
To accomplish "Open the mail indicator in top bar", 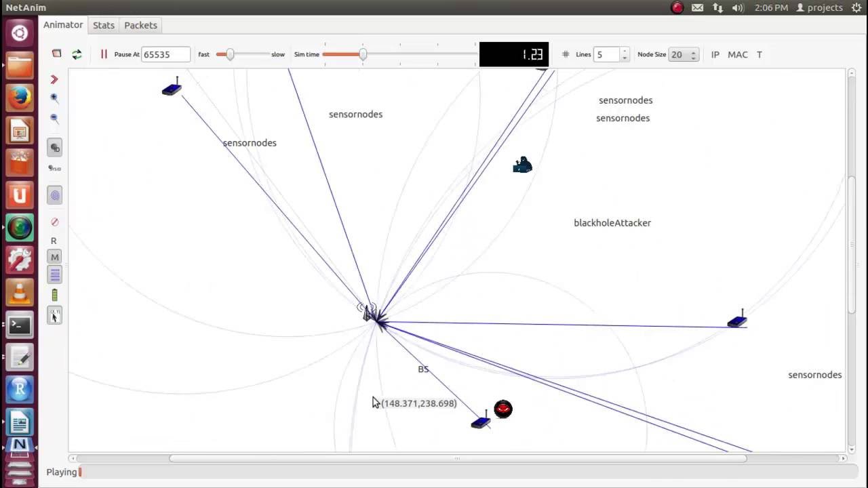I will click(x=697, y=7).
